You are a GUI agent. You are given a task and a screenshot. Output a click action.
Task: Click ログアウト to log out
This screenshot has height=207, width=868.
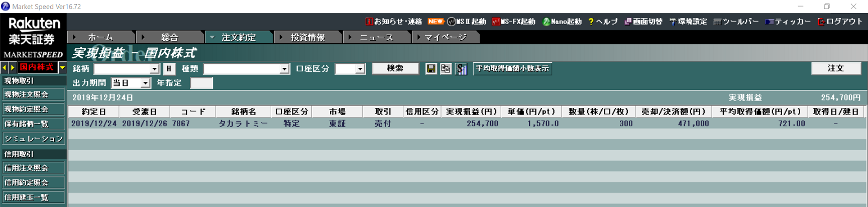(x=839, y=22)
